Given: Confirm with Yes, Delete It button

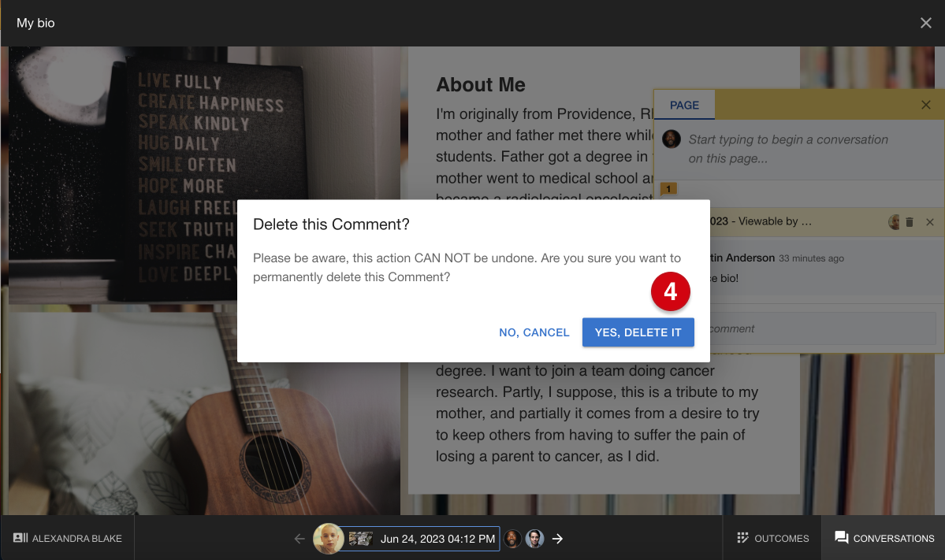Looking at the screenshot, I should tap(638, 332).
